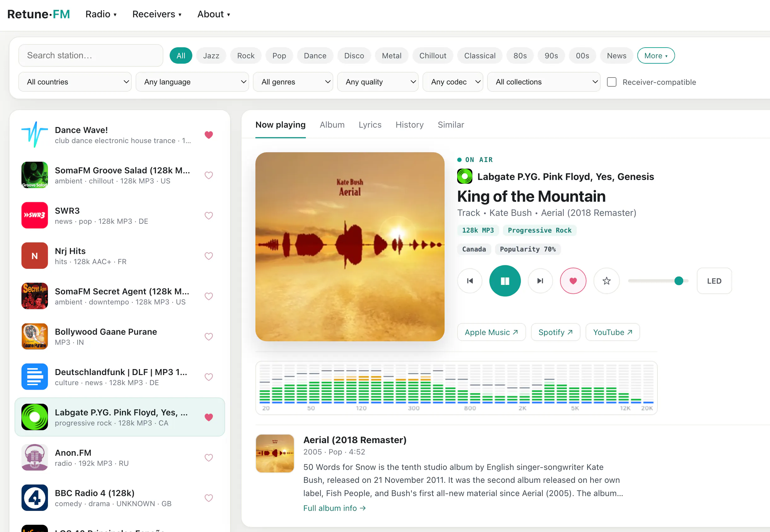Favorite the BBC Radio 4 station
This screenshot has height=532, width=770.
209,498
